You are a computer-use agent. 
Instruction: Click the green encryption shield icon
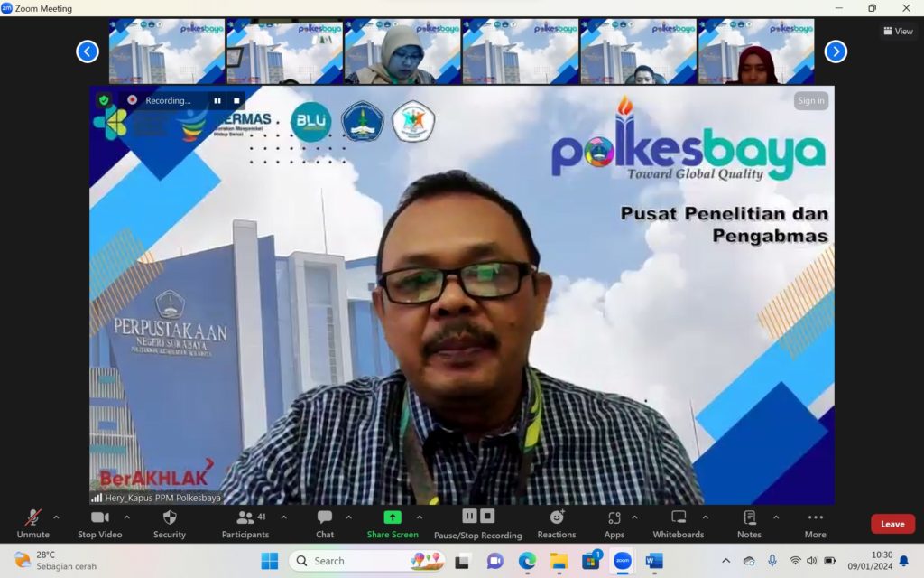105,100
